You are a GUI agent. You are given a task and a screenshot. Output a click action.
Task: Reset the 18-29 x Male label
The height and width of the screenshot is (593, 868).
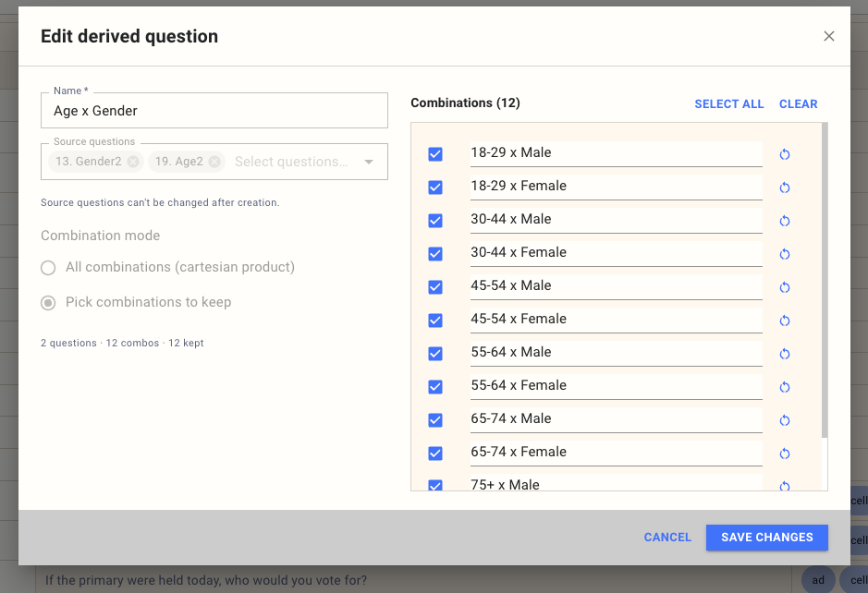tap(785, 154)
